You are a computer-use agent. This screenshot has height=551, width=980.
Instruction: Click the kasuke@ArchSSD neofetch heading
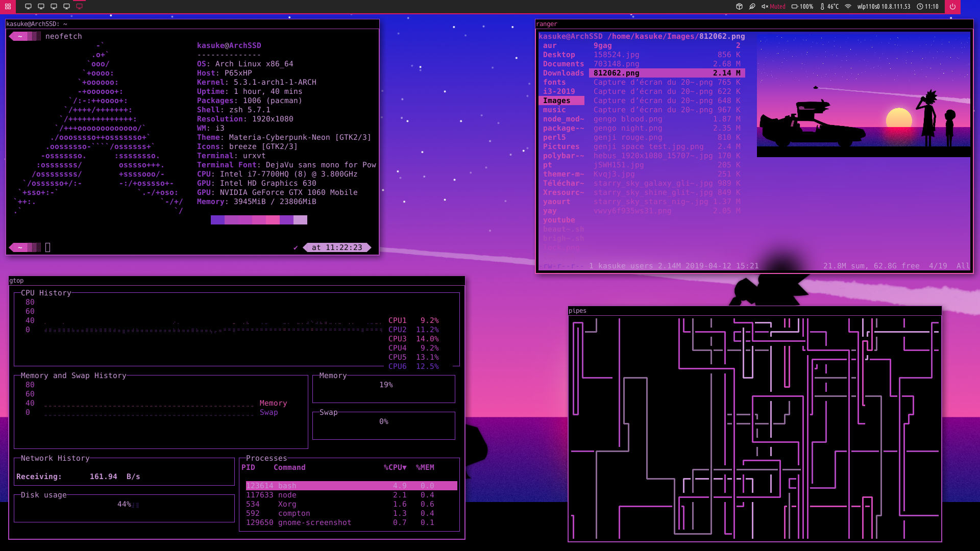point(229,45)
